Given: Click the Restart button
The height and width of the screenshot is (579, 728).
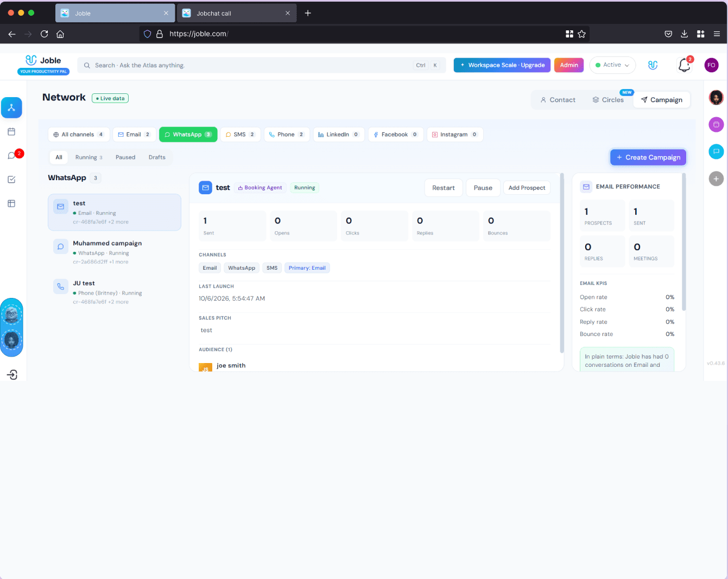Looking at the screenshot, I should [444, 188].
